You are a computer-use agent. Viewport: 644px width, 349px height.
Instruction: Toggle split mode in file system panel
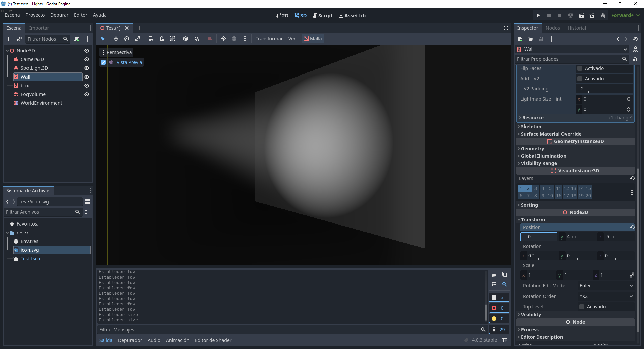coord(87,202)
